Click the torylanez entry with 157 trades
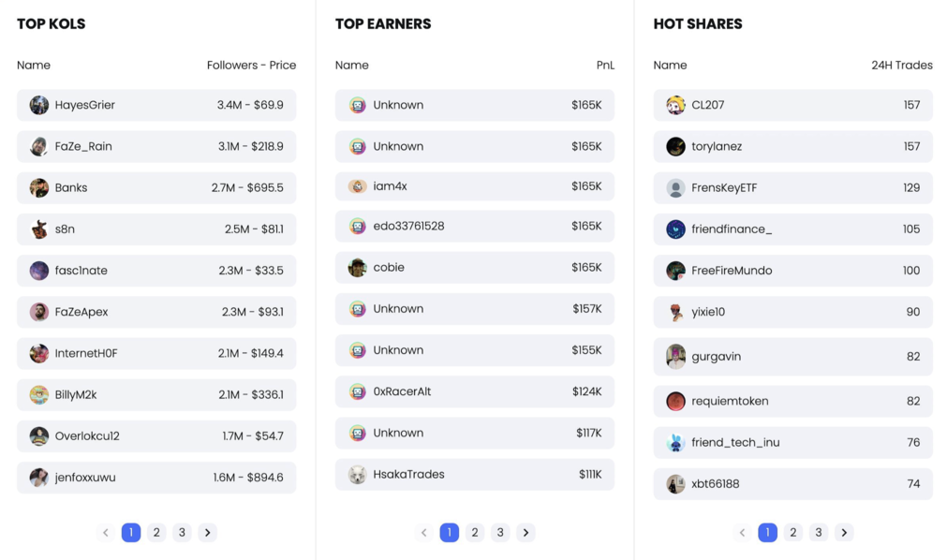This screenshot has width=947, height=560. coord(793,147)
